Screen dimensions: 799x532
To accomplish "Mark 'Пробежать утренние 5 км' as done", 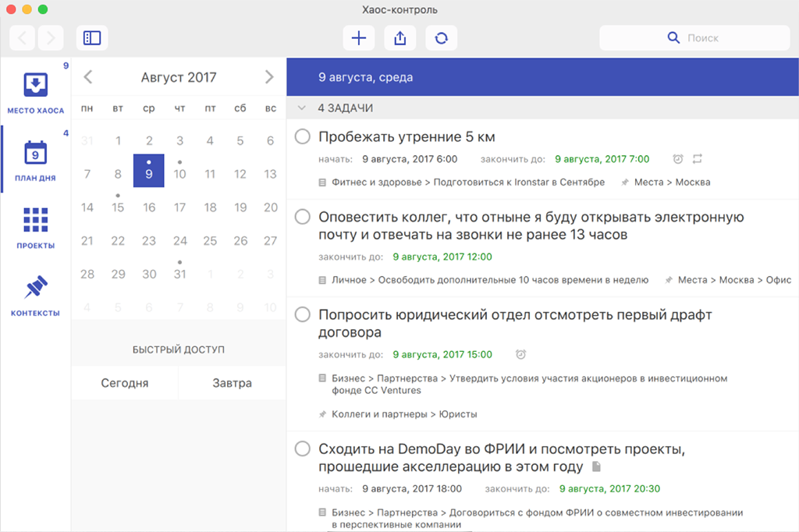I will point(303,137).
